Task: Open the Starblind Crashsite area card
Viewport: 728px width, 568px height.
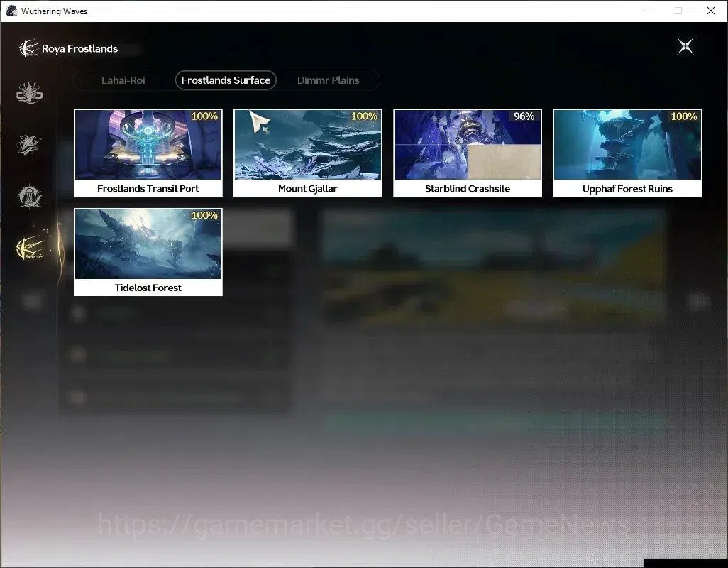Action: click(468, 153)
